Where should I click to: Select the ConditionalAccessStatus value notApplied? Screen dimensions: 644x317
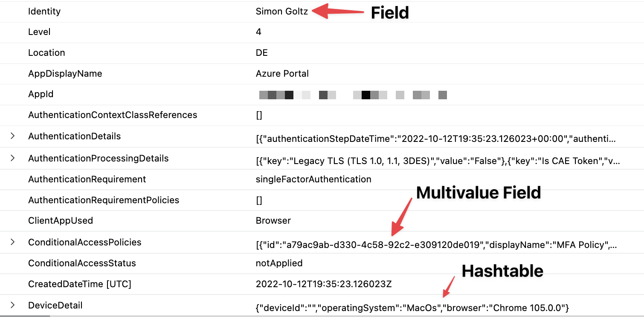pyautogui.click(x=279, y=263)
